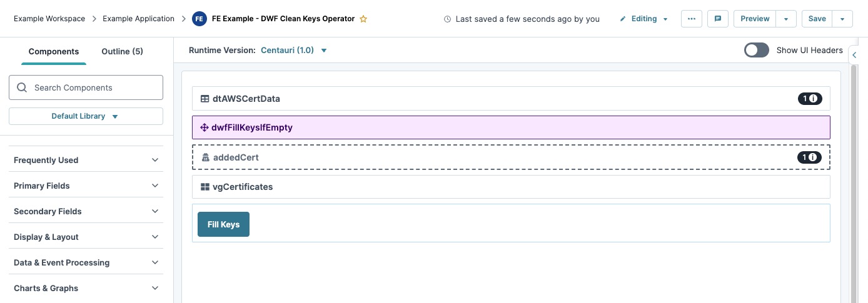Expand the Frequently Used section

coord(86,160)
